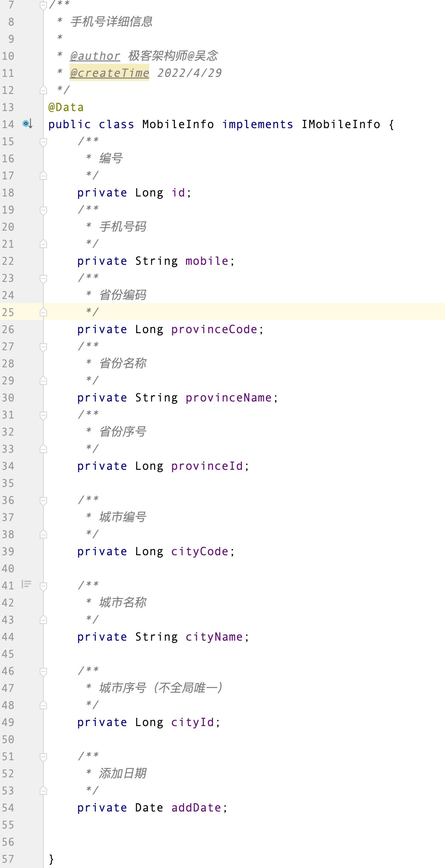Fold the 省份序号 comment at line 31
Viewport: 445px width, 868px height.
pyautogui.click(x=43, y=415)
